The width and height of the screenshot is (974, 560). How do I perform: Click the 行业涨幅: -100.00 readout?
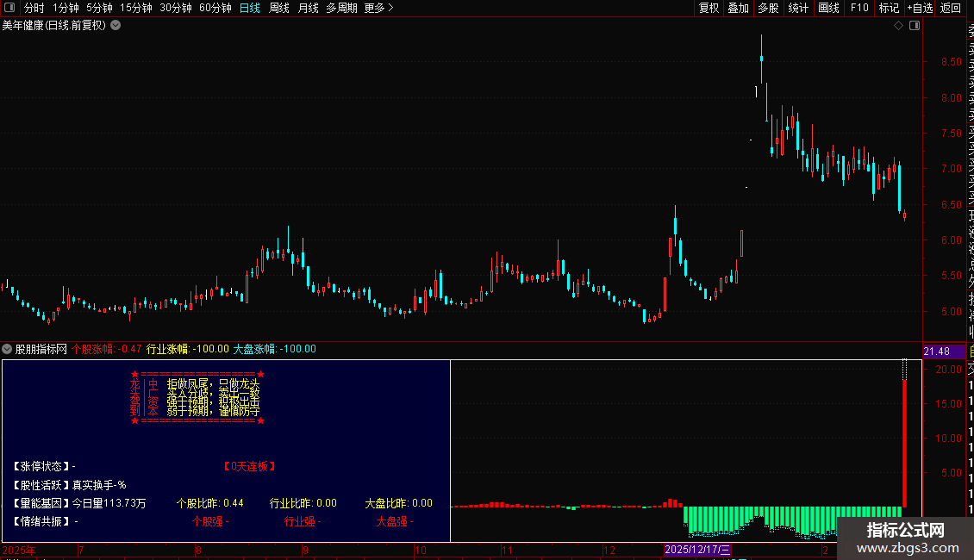(188, 349)
